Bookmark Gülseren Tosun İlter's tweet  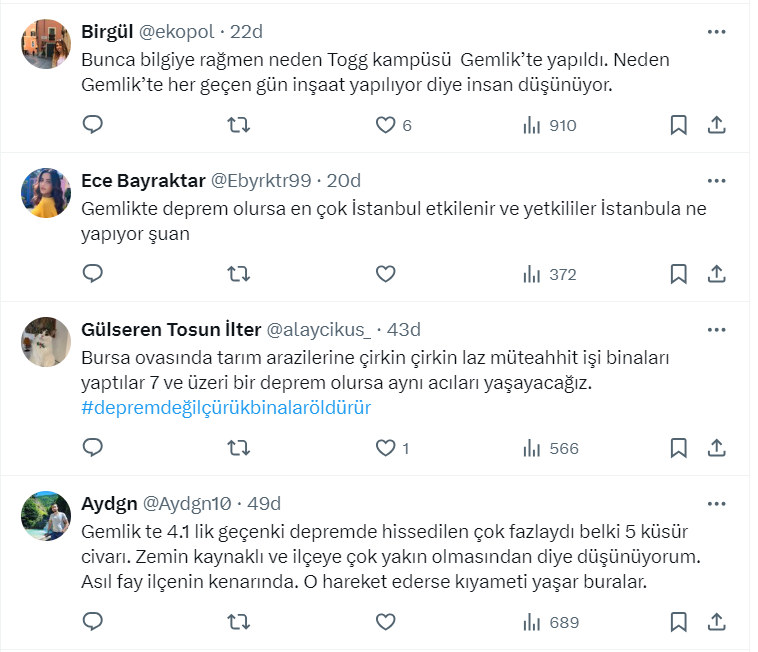(x=678, y=448)
